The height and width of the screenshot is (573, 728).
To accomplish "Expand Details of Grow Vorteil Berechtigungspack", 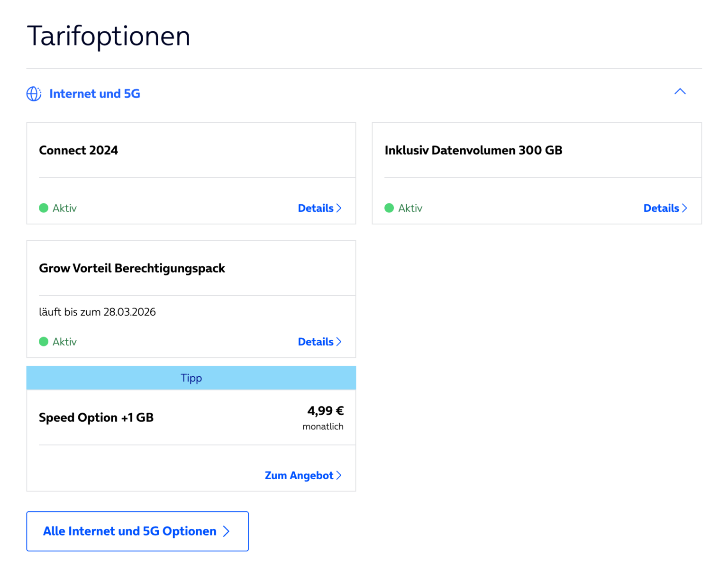I will 316,341.
